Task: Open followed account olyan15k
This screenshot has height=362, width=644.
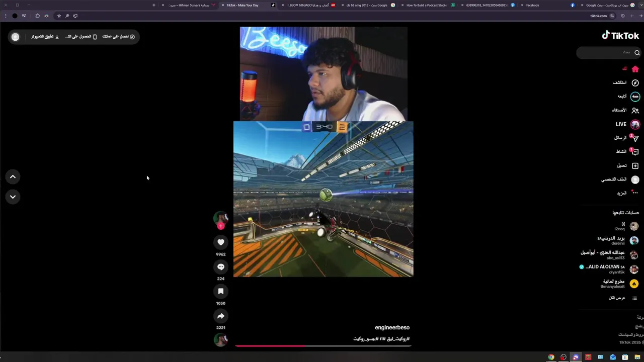Action: tap(609, 269)
